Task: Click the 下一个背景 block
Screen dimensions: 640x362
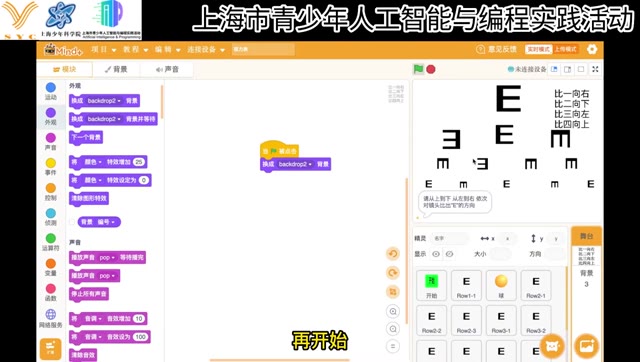Action: [x=86, y=138]
